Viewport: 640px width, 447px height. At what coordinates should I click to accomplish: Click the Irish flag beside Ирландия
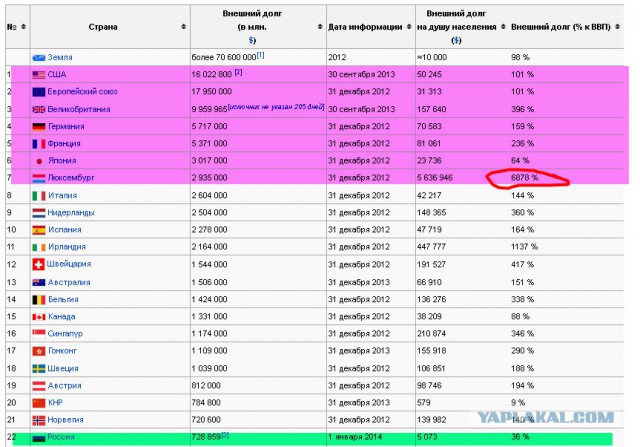point(39,247)
